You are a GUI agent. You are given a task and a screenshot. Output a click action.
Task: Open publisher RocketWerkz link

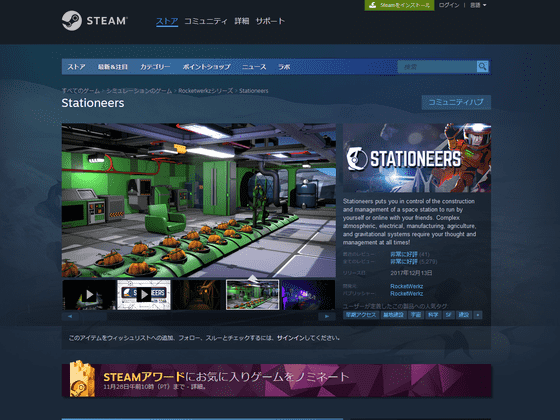[x=406, y=294]
